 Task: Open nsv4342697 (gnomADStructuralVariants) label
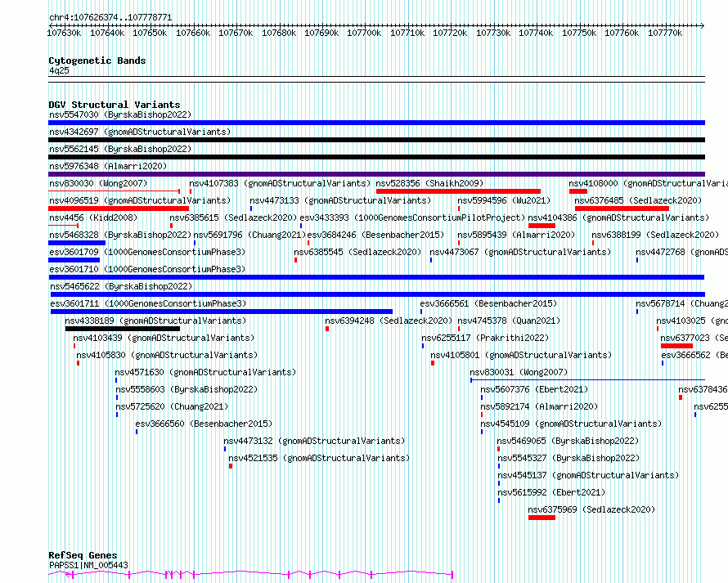[x=140, y=132]
